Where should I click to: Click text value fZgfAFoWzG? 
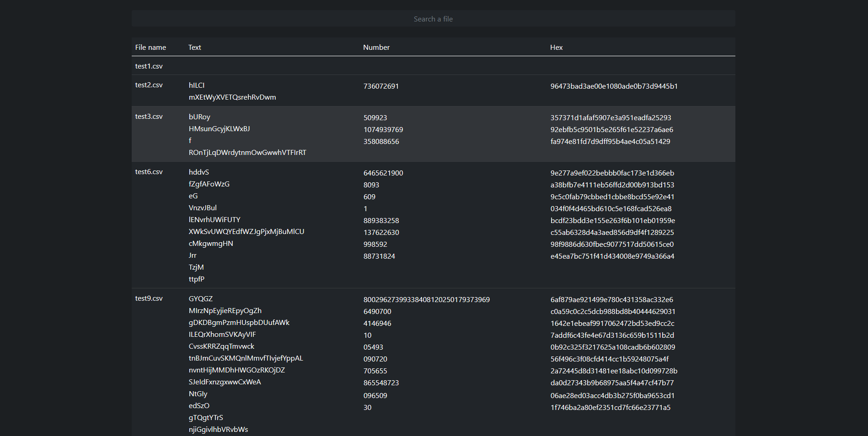(x=209, y=184)
